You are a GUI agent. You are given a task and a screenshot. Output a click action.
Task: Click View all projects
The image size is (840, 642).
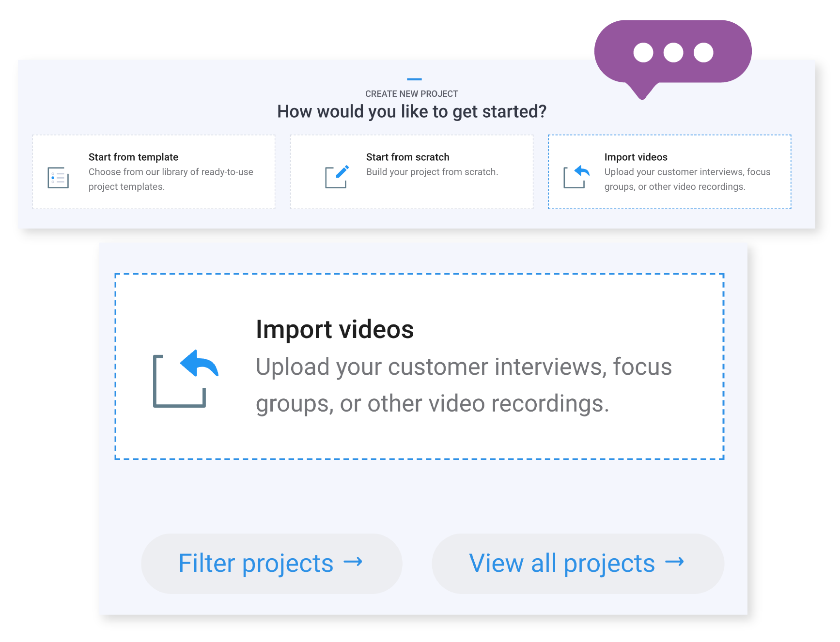(576, 563)
